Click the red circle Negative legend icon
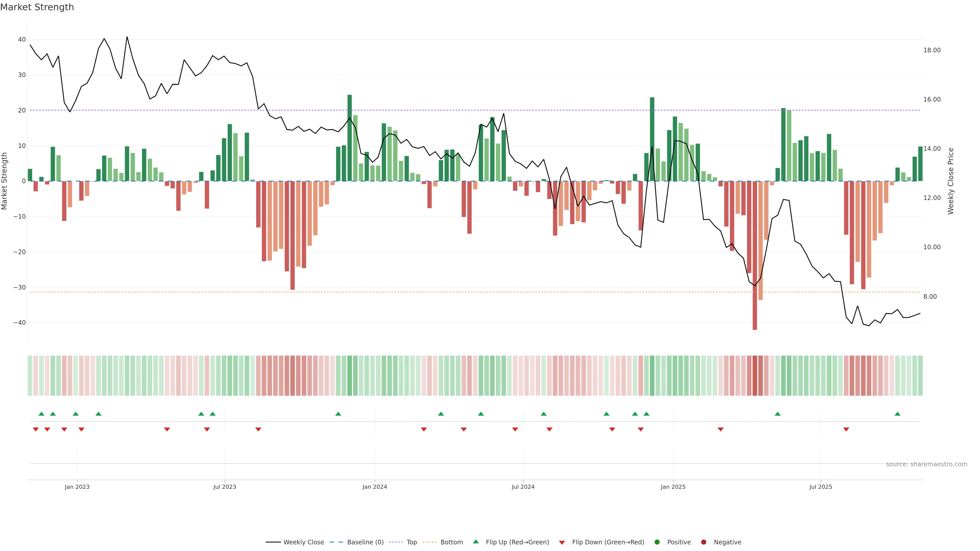The image size is (980, 551). [x=703, y=542]
